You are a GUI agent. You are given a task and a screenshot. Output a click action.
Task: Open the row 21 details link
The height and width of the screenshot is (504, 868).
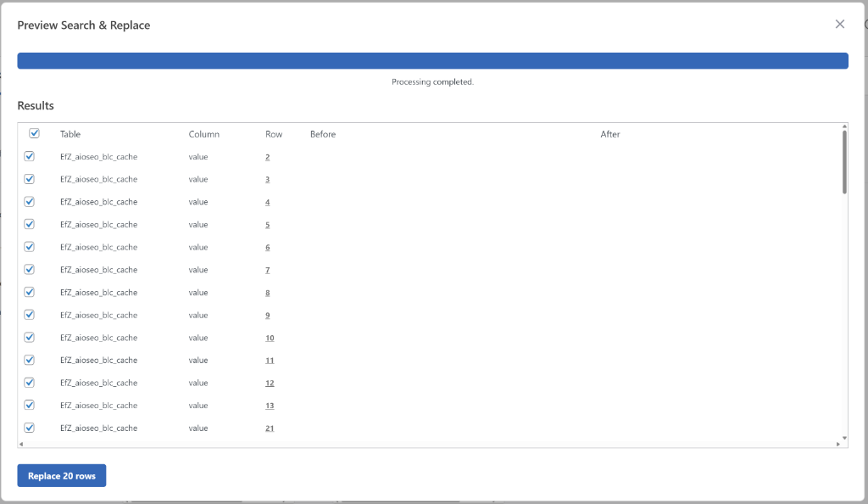click(269, 428)
